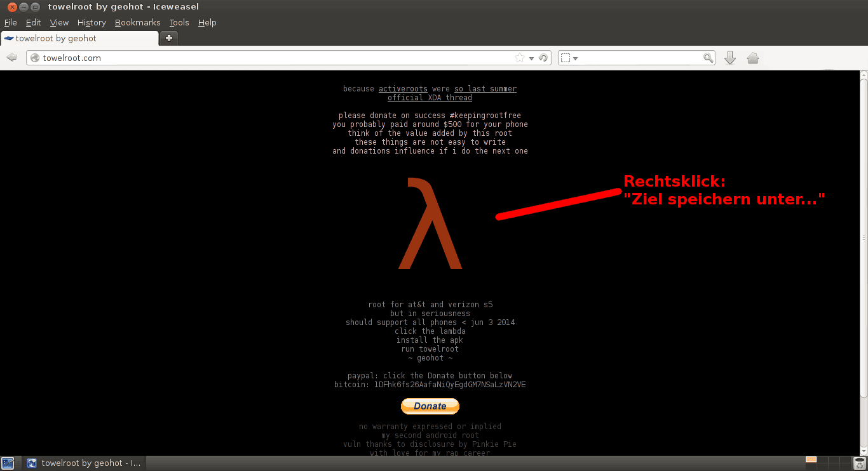Click the '~ geohot ~' signature text
Viewport: 868px width, 471px height.
pos(430,358)
